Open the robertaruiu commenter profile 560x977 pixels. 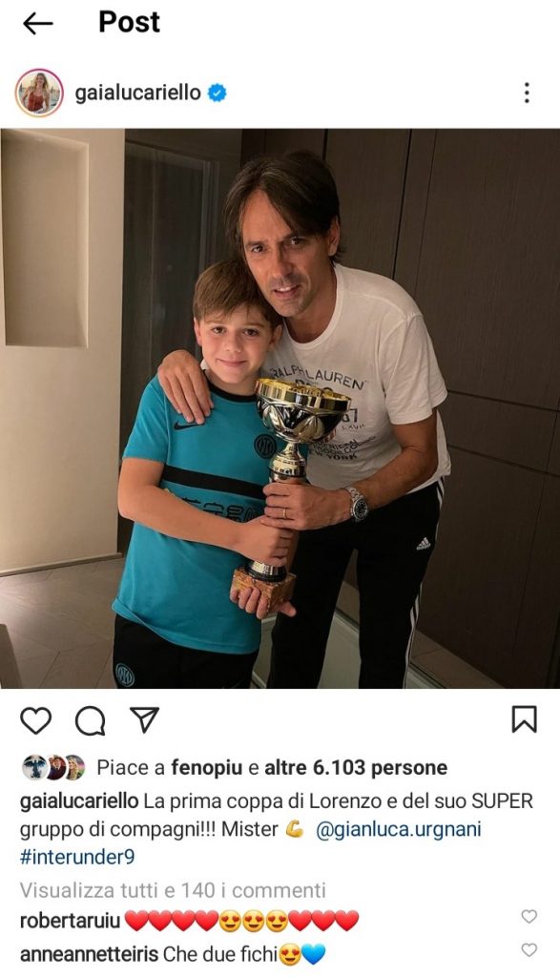pyautogui.click(x=70, y=921)
